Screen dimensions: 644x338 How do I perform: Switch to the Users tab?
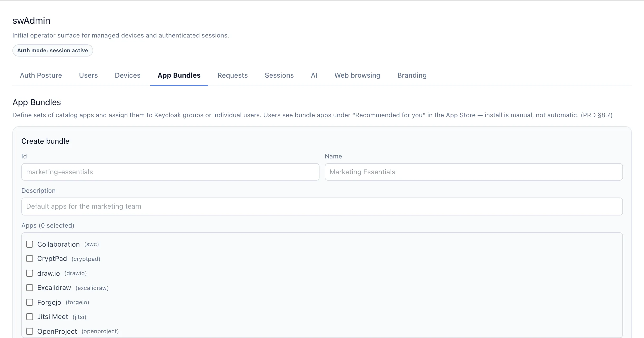click(x=88, y=75)
